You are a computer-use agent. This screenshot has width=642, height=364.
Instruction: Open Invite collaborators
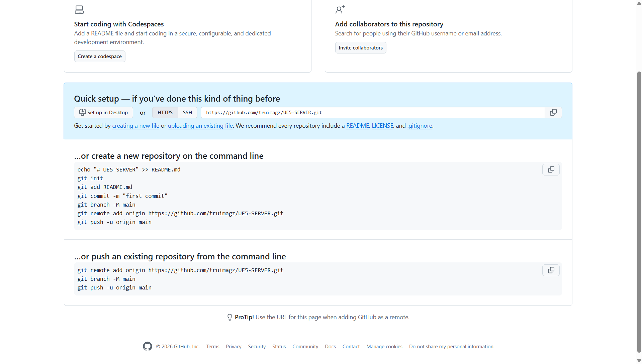(x=361, y=48)
